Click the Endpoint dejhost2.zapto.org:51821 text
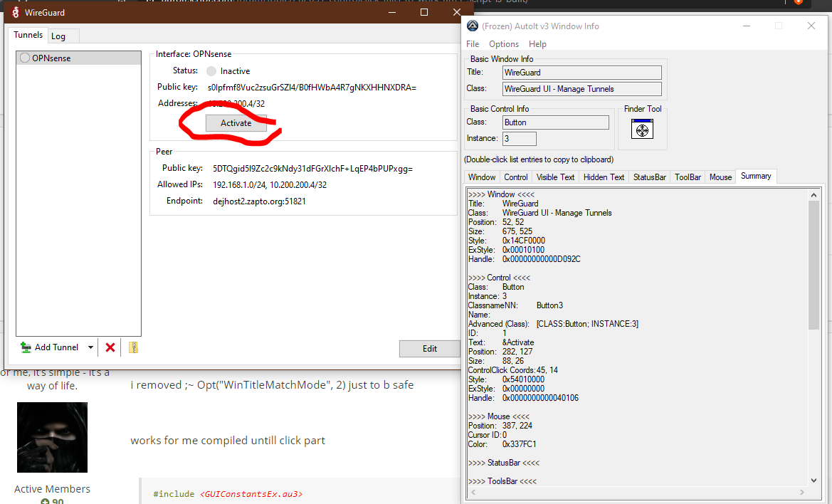 (x=259, y=201)
